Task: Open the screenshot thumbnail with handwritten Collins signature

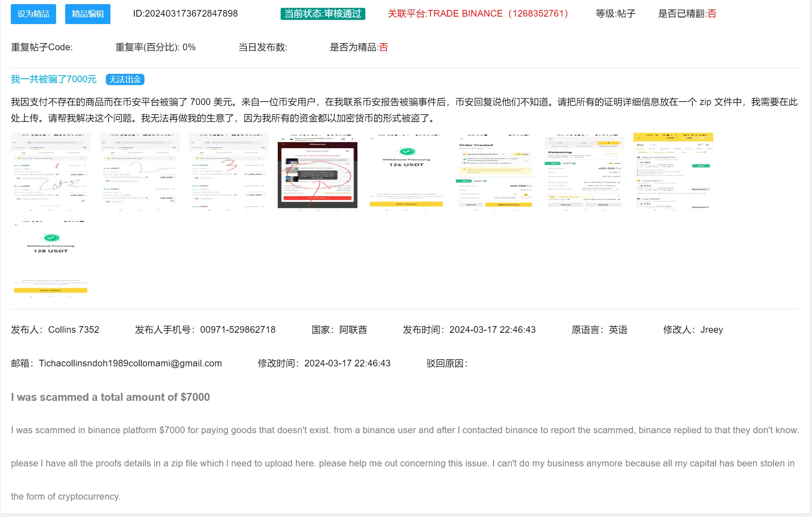Action: point(50,172)
